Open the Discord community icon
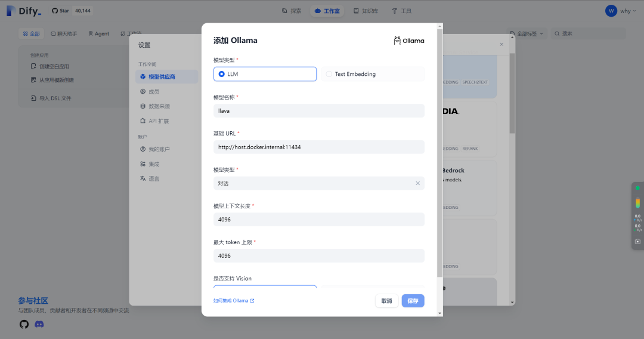The image size is (644, 339). (x=39, y=324)
